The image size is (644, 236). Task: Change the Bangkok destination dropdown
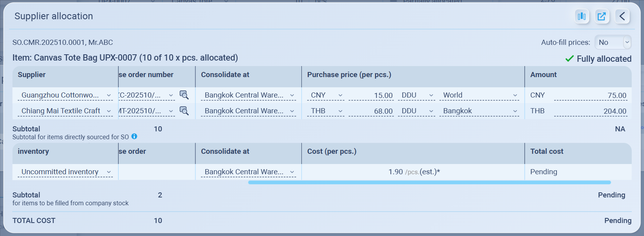click(x=480, y=111)
